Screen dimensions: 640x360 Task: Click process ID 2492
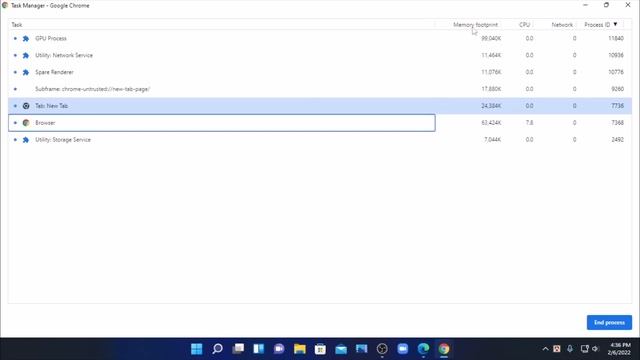pos(618,140)
